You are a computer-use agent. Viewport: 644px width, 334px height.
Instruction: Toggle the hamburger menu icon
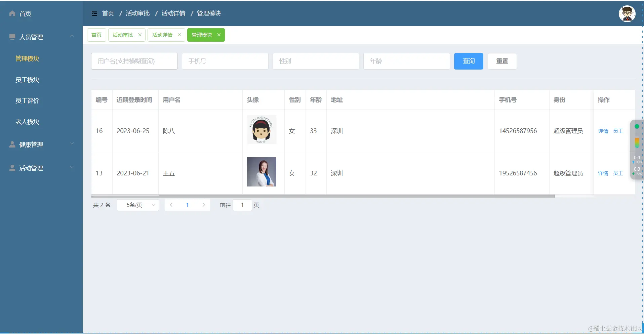point(94,13)
